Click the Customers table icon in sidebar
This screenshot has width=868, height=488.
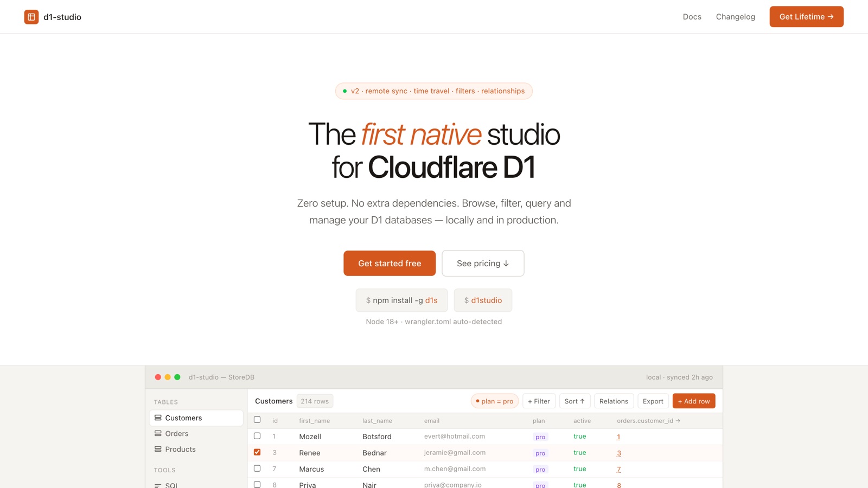(x=158, y=418)
